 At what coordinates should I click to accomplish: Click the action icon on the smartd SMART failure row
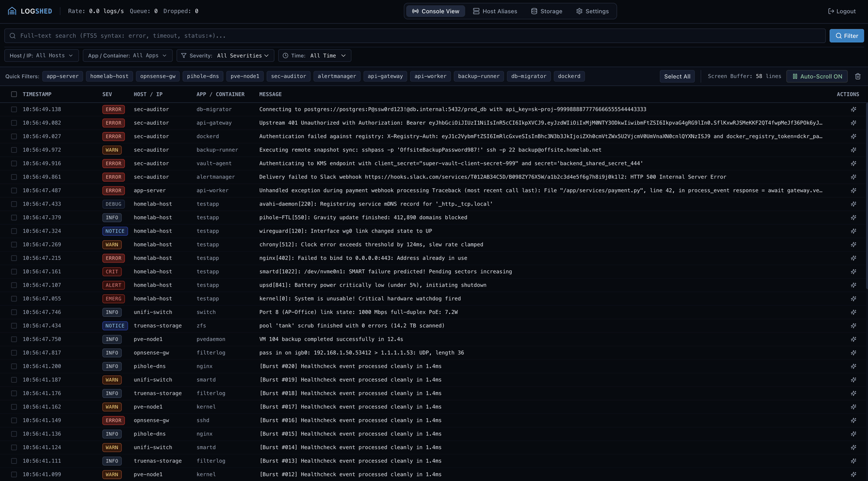coord(853,272)
